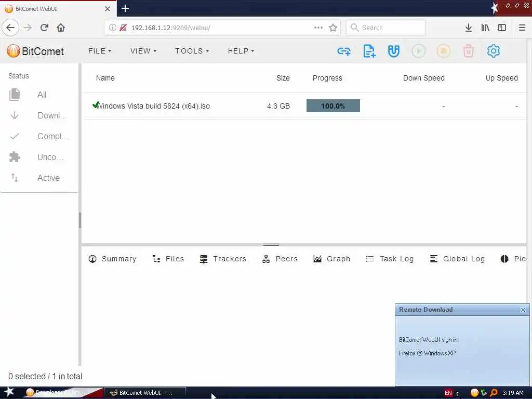Click the 4.3 GB size cell
This screenshot has height=399, width=532.
coord(278,106)
